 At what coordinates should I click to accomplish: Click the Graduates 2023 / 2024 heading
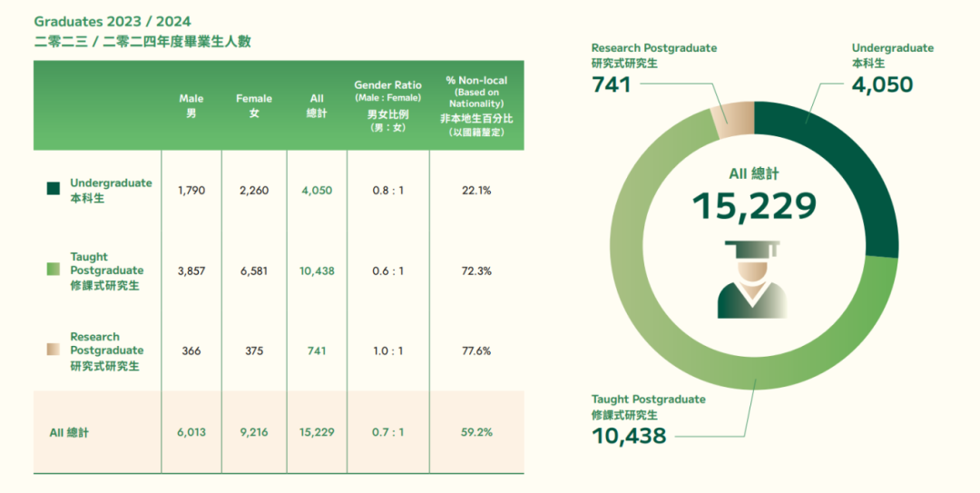coord(113,21)
